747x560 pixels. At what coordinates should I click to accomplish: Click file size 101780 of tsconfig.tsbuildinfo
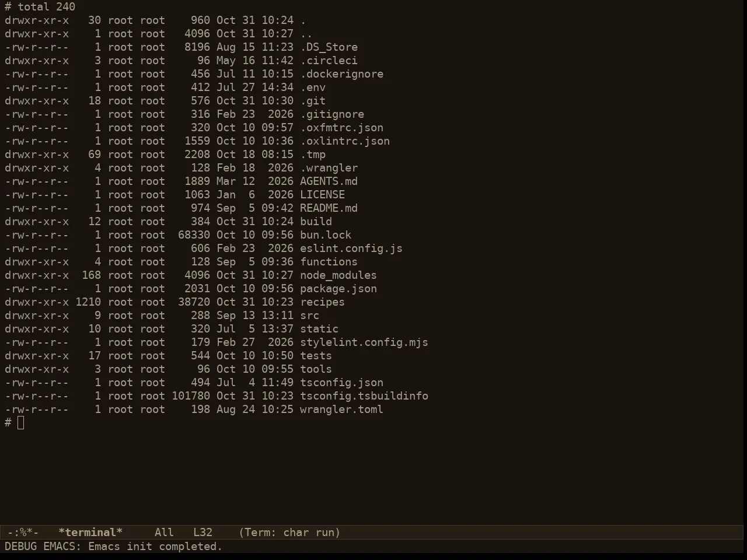tap(191, 396)
